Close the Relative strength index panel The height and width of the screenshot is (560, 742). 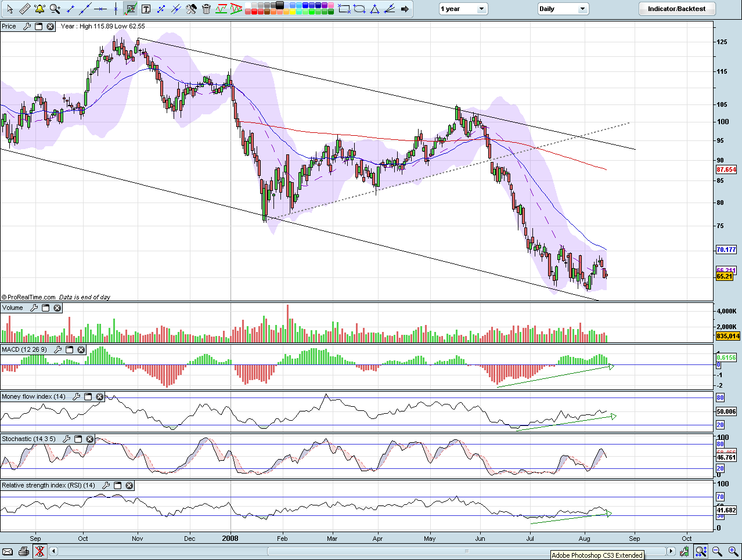click(x=129, y=485)
